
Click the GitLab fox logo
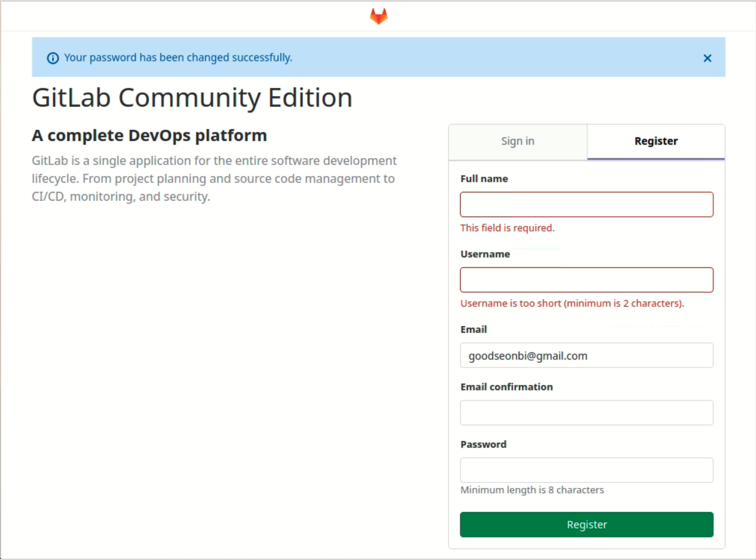378,16
